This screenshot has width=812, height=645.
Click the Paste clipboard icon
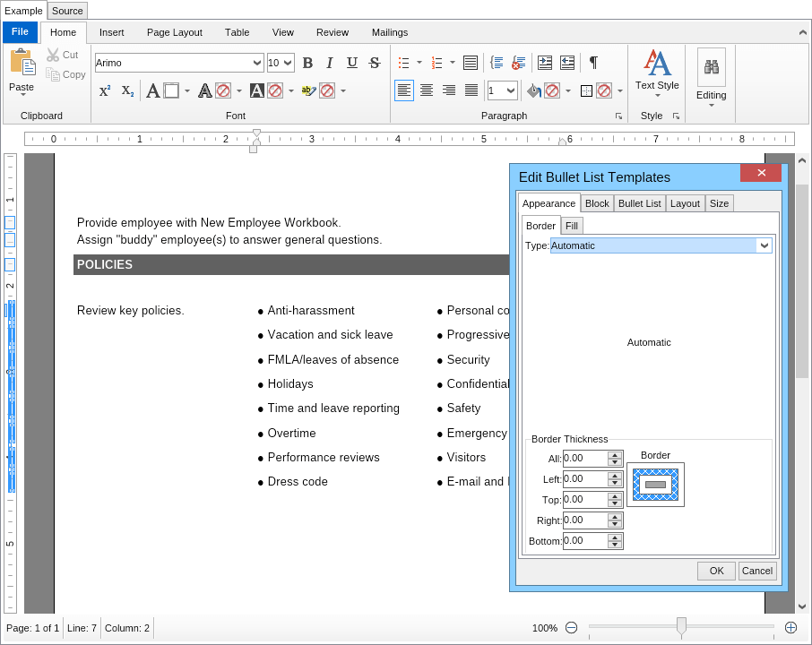pos(22,63)
